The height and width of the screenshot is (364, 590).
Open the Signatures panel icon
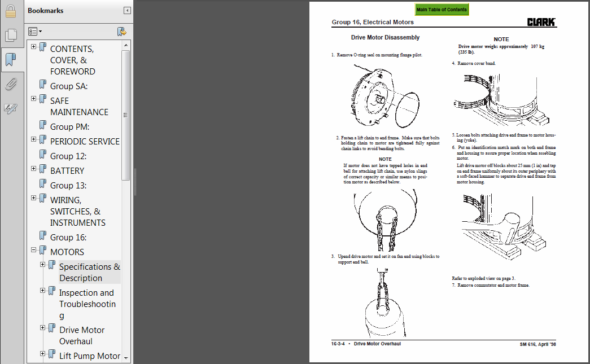click(11, 109)
